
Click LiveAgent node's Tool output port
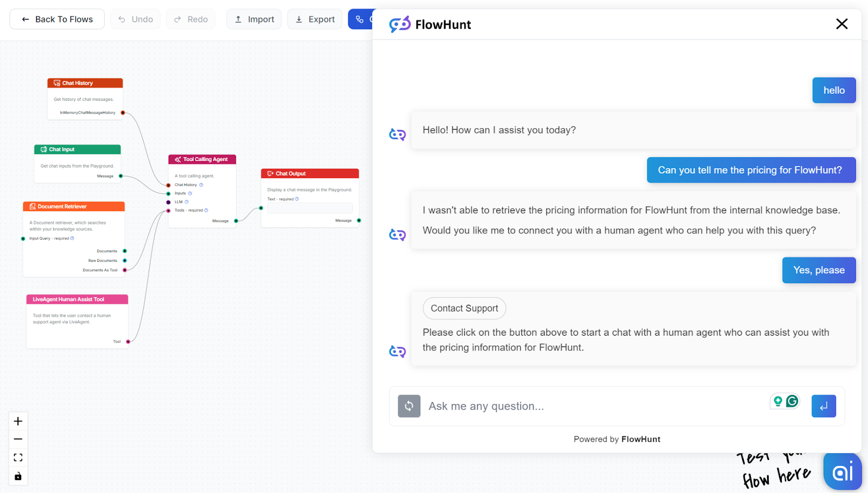(x=128, y=342)
